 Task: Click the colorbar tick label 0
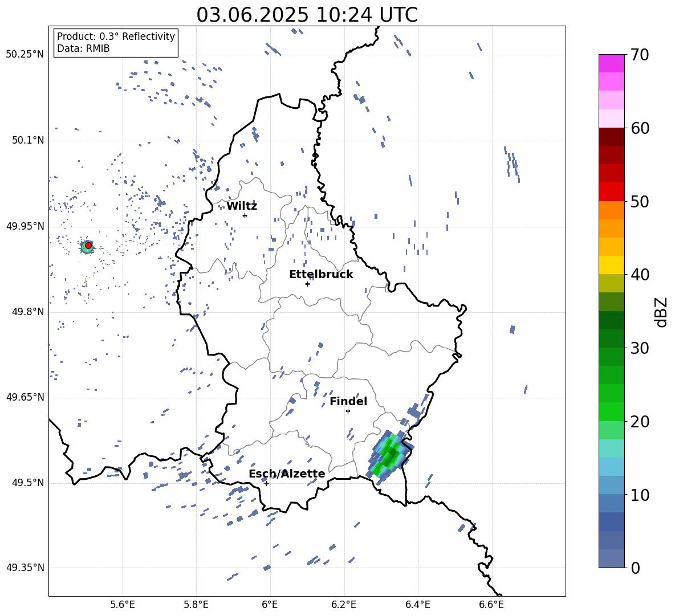(x=635, y=568)
